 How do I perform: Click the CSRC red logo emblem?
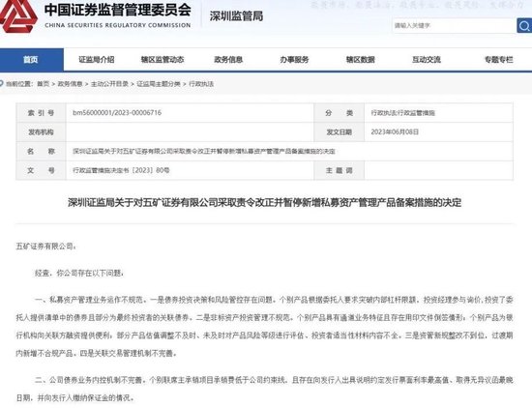click(x=17, y=15)
